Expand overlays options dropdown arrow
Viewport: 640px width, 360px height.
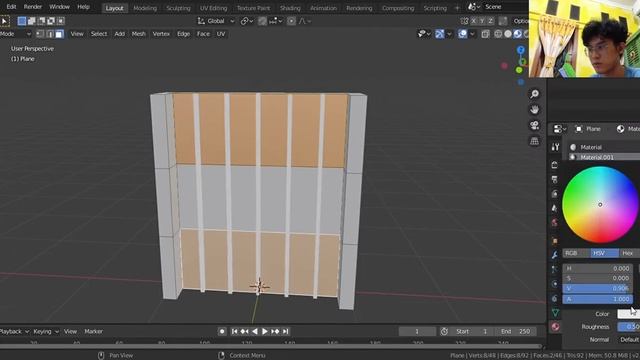coord(472,34)
